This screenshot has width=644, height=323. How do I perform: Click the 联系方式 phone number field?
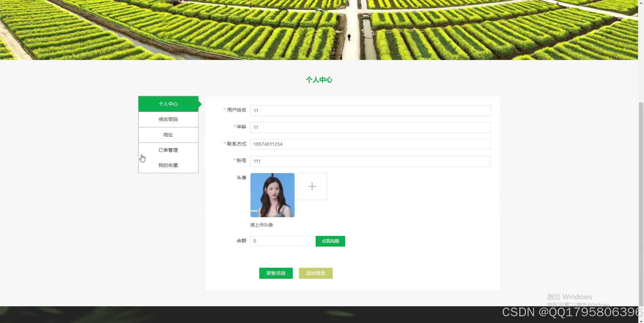pyautogui.click(x=370, y=144)
